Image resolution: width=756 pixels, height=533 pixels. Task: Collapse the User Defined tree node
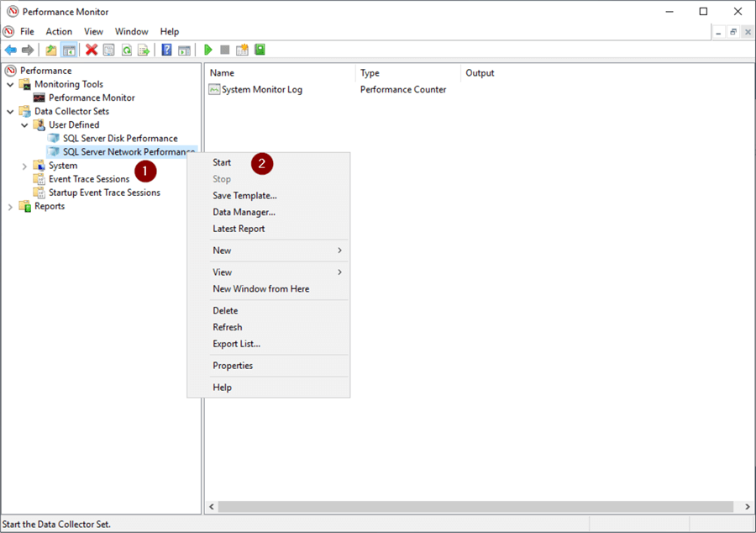pos(24,125)
